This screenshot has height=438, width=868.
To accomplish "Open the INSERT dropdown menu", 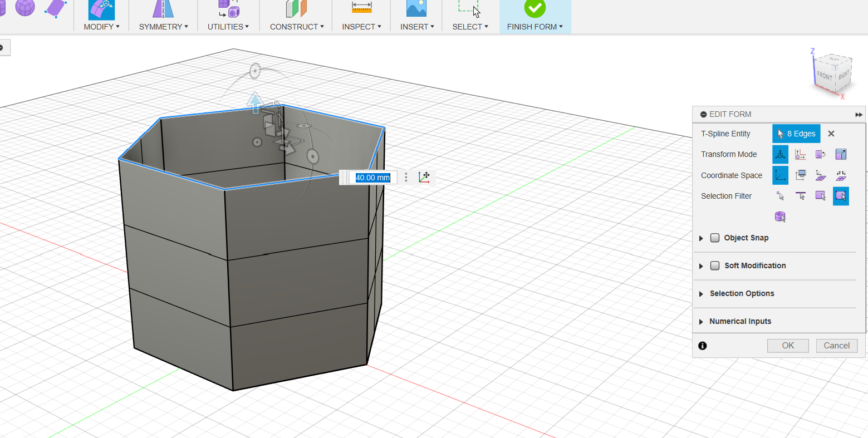I will [x=417, y=27].
